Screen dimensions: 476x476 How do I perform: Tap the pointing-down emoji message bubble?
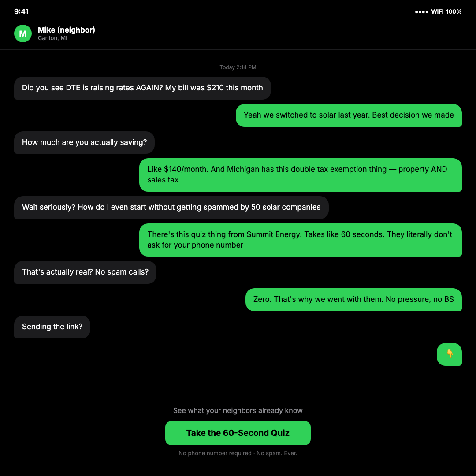(x=449, y=354)
